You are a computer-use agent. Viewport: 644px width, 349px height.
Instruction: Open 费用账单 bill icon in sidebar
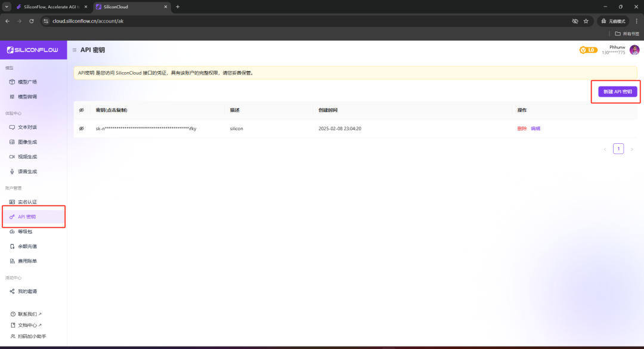point(12,261)
